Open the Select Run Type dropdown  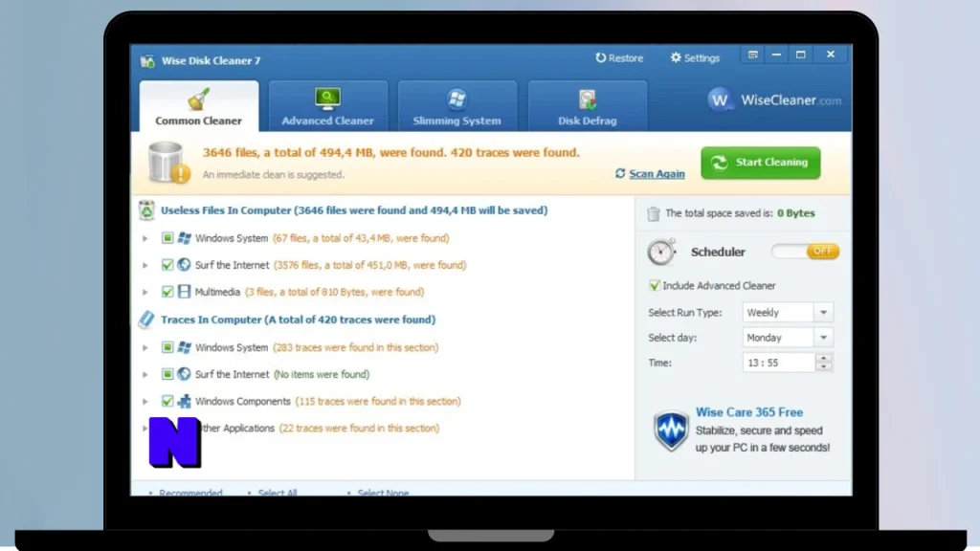pos(788,313)
